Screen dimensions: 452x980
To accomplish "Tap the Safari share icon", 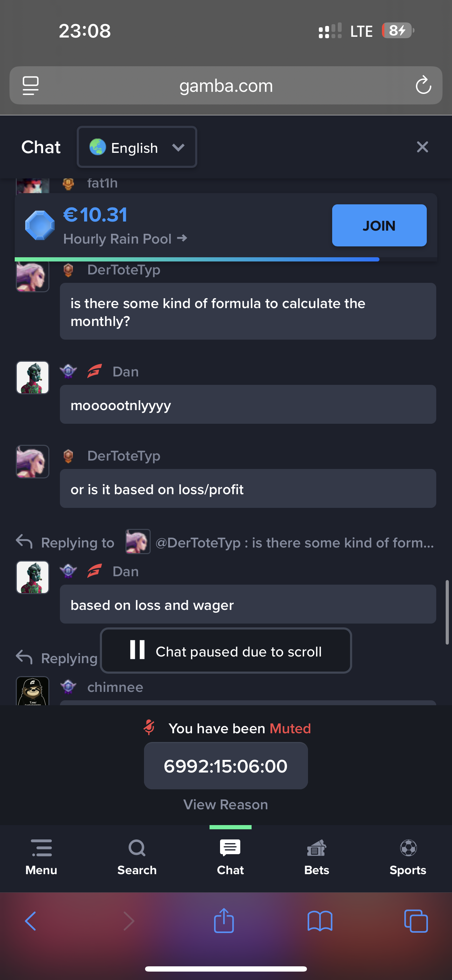I will 224,920.
